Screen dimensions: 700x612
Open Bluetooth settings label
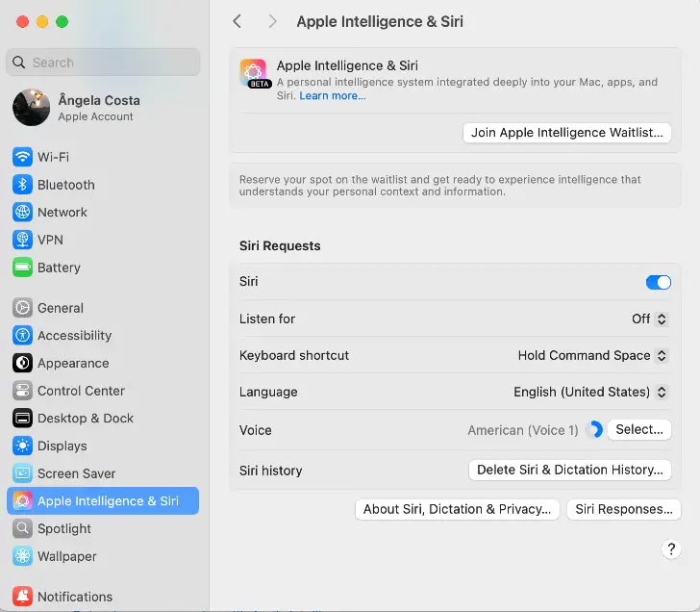coord(66,185)
